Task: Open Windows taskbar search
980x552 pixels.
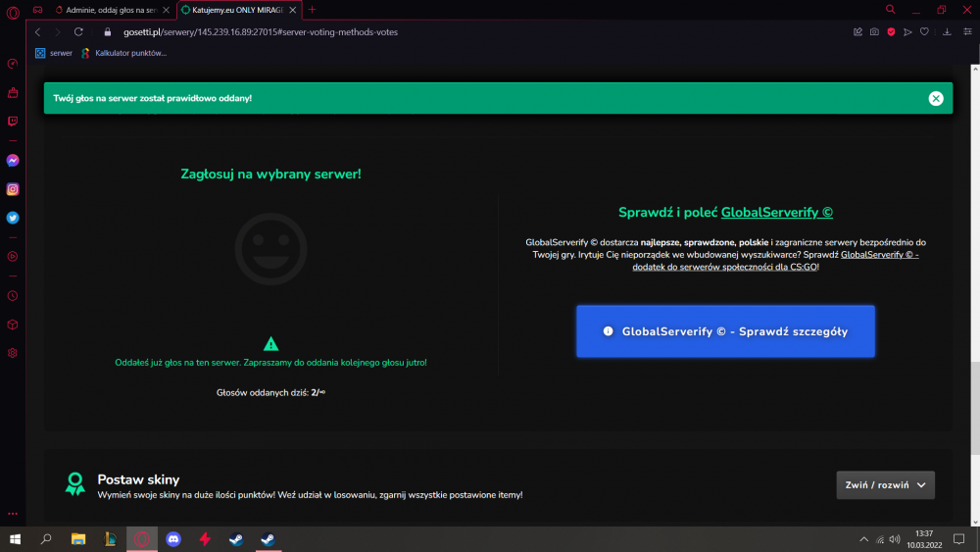Action: pos(46,539)
